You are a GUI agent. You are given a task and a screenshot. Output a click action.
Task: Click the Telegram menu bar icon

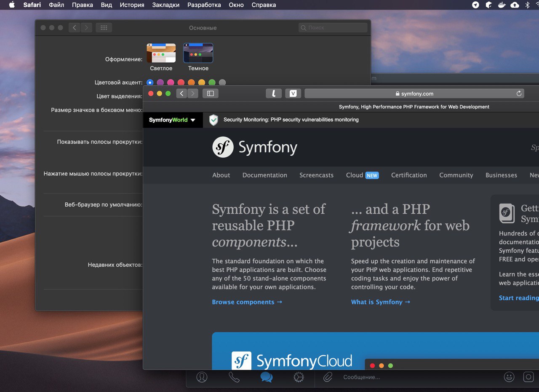coord(475,5)
